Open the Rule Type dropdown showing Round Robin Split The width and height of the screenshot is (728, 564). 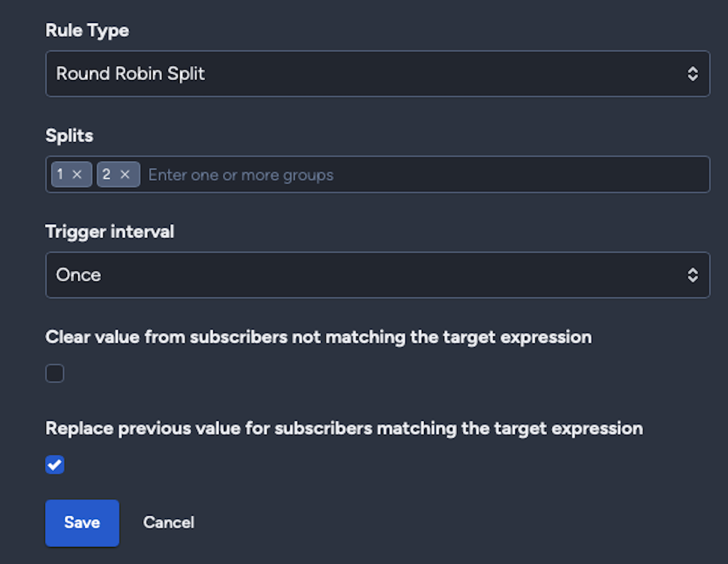click(x=377, y=74)
